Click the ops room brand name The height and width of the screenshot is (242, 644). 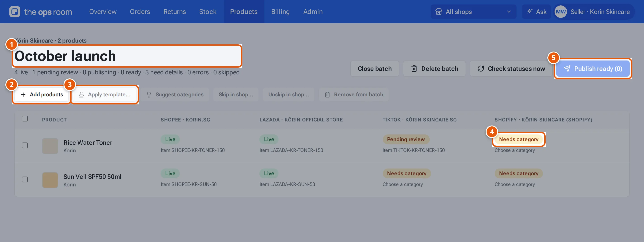(x=48, y=12)
